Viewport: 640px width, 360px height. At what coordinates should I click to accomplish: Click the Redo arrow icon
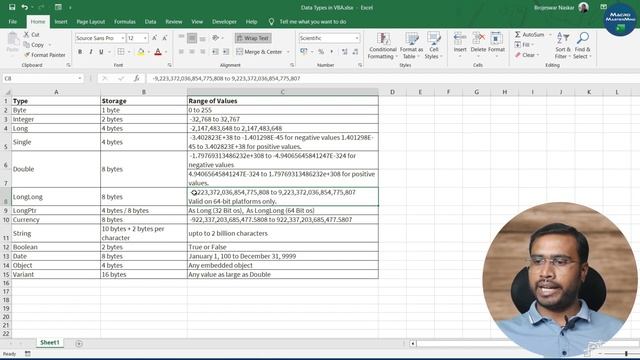(x=41, y=7)
